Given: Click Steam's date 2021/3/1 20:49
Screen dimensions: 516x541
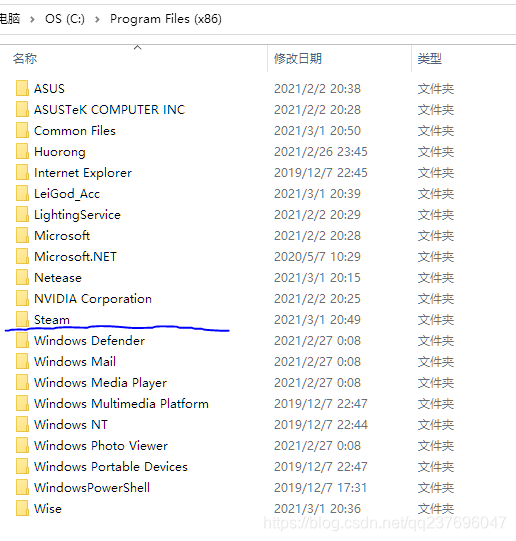Looking at the screenshot, I should click(317, 320).
